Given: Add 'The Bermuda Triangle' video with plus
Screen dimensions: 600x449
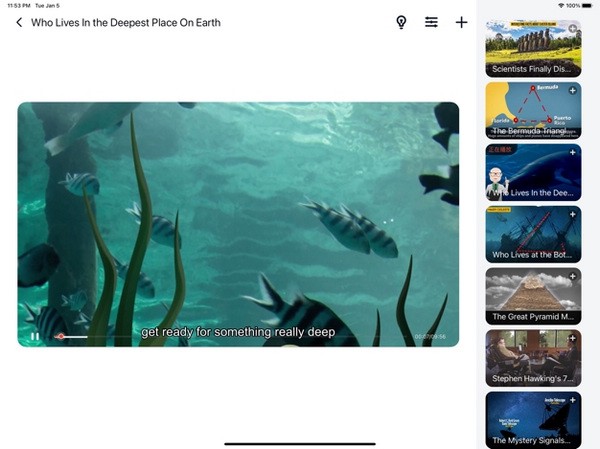Looking at the screenshot, I should (x=572, y=91).
